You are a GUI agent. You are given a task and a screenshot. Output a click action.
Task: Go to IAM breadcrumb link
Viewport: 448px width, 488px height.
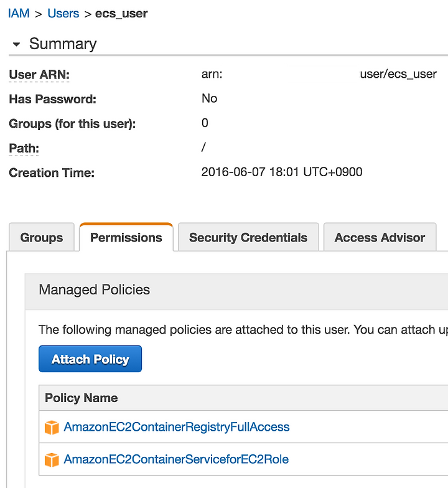(x=19, y=14)
